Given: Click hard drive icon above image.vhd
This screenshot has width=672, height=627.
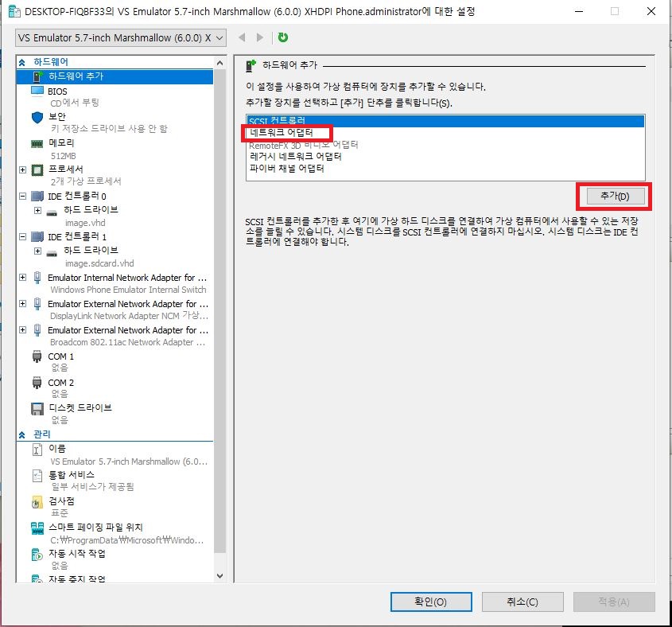Looking at the screenshot, I should pos(52,212).
